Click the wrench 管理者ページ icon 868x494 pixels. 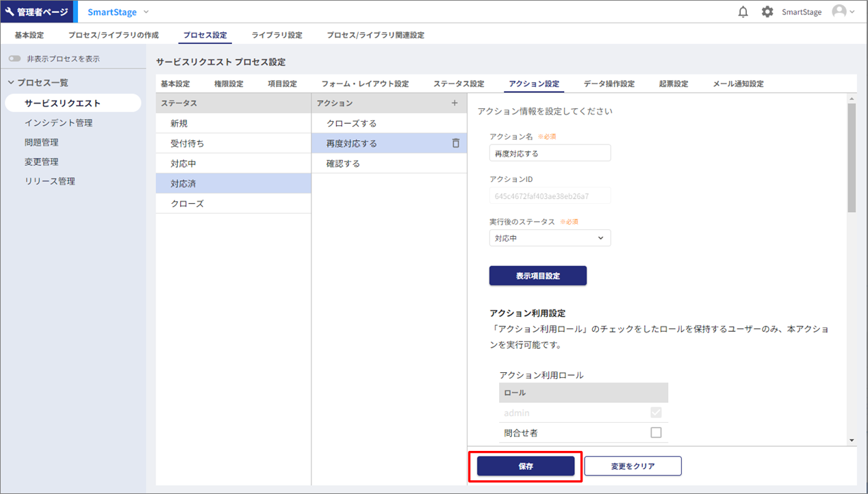coord(10,12)
